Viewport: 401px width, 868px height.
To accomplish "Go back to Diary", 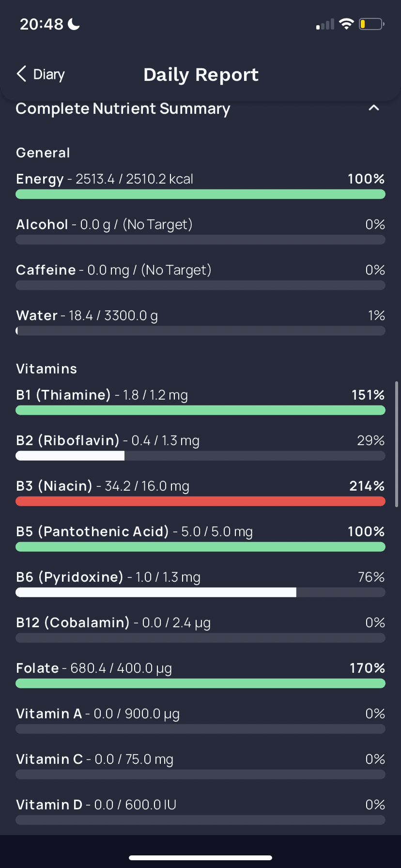I will [x=41, y=74].
